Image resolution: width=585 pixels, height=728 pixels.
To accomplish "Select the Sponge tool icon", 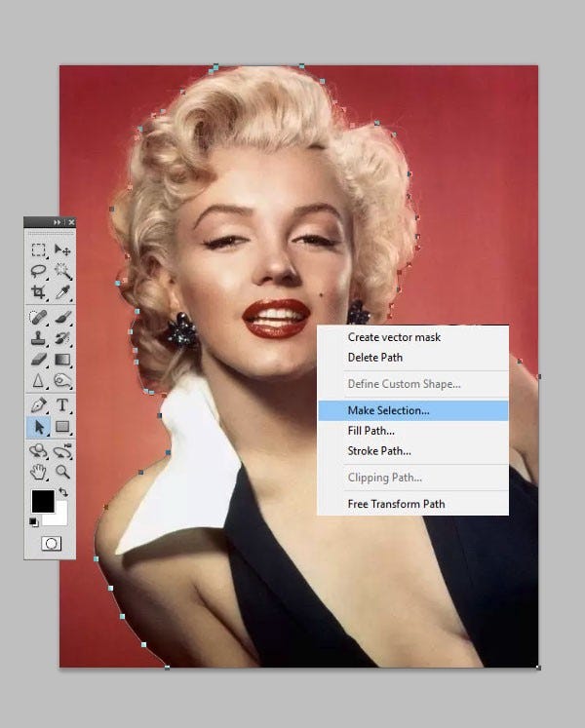I will point(62,381).
